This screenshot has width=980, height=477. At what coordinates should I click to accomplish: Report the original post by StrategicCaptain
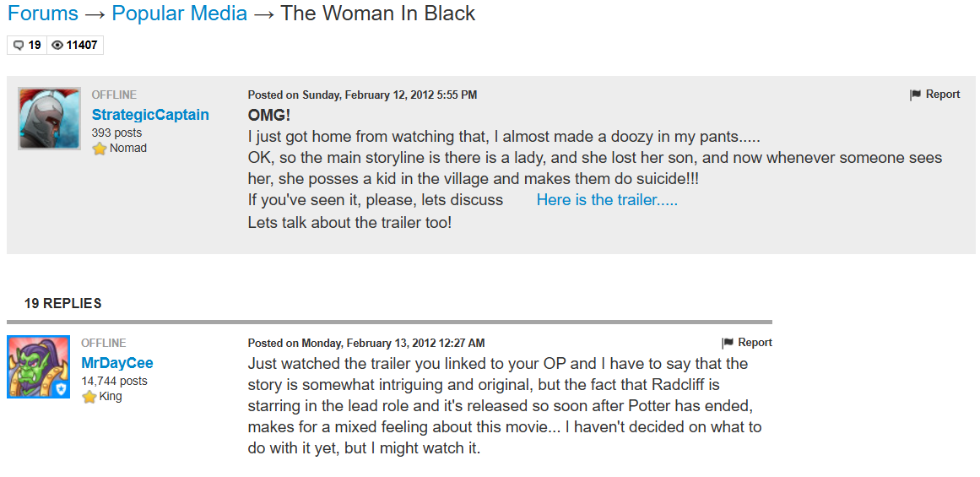tap(942, 95)
